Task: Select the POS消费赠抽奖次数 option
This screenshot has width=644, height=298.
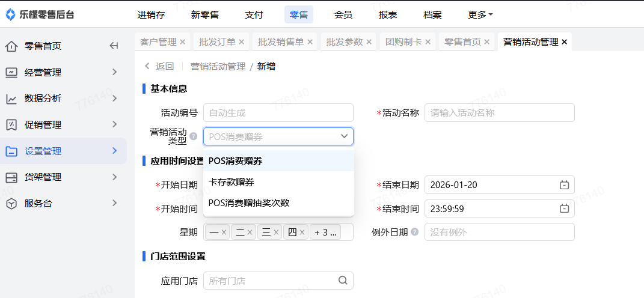Action: [278, 202]
